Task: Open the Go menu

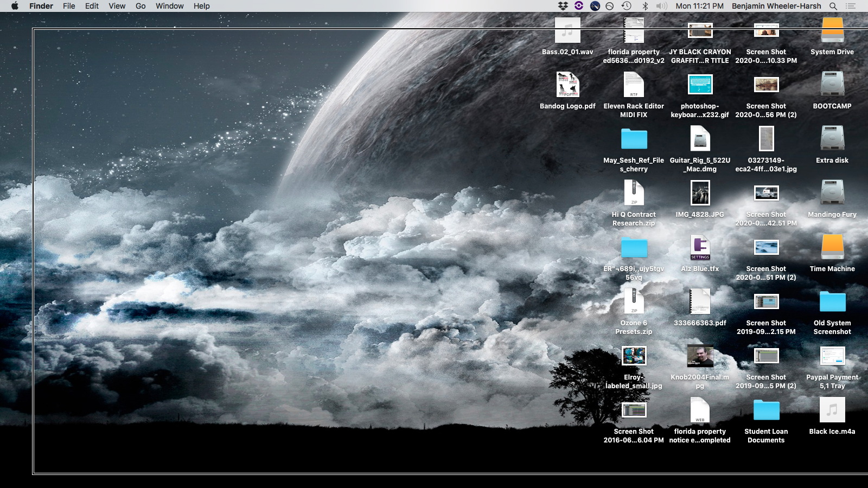Action: tap(141, 6)
